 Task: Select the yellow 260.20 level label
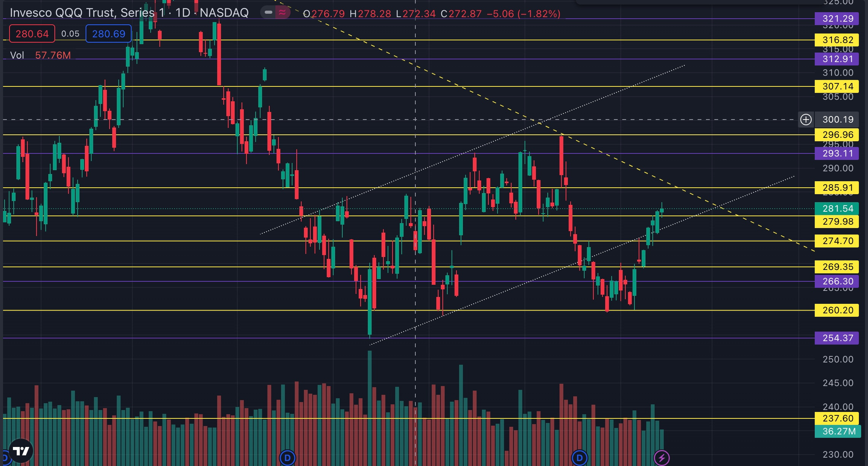click(837, 310)
